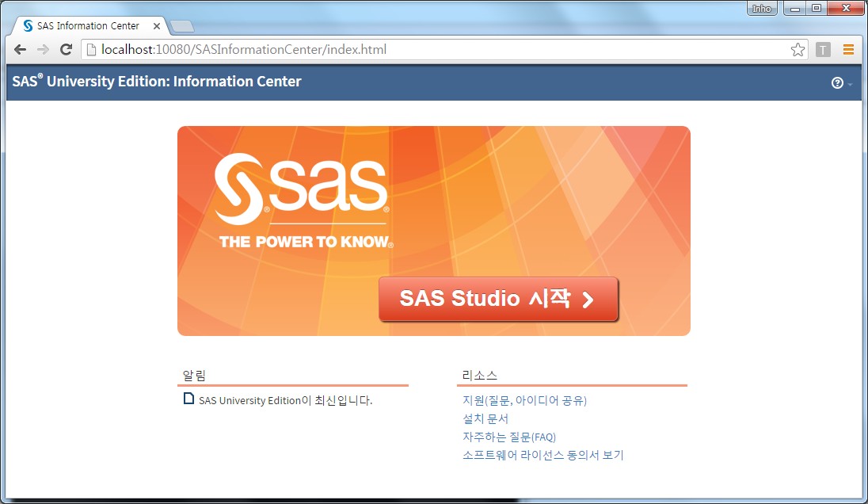Open Chrome hamburger menu

click(x=848, y=50)
